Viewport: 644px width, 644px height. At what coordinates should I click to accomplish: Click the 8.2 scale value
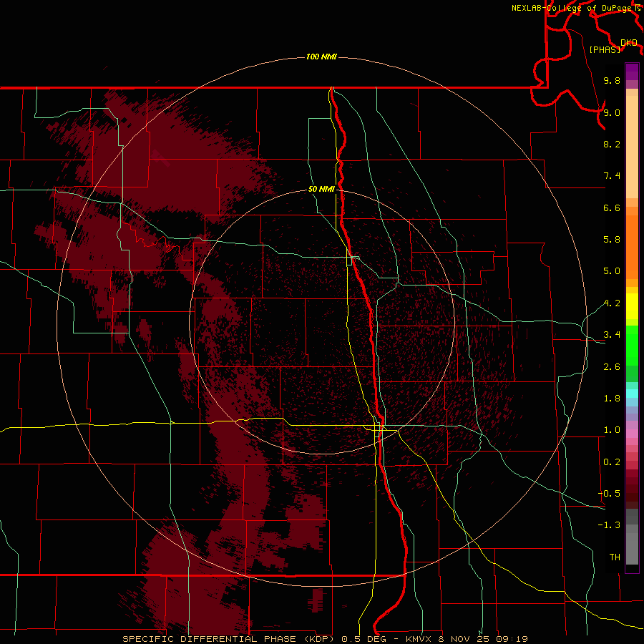click(612, 144)
